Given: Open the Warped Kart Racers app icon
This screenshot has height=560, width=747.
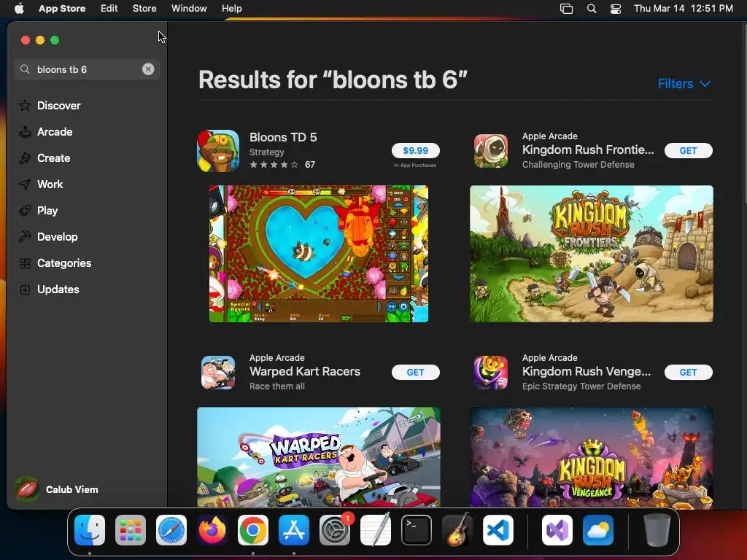Looking at the screenshot, I should [x=218, y=372].
